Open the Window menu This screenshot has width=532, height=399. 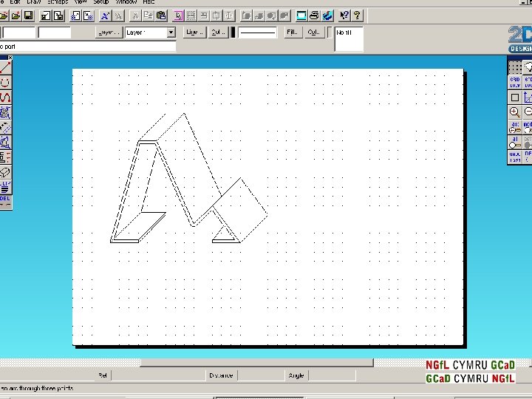click(126, 1)
